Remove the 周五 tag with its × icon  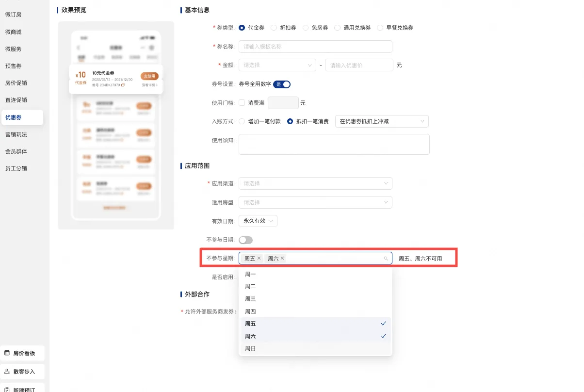tap(259, 258)
